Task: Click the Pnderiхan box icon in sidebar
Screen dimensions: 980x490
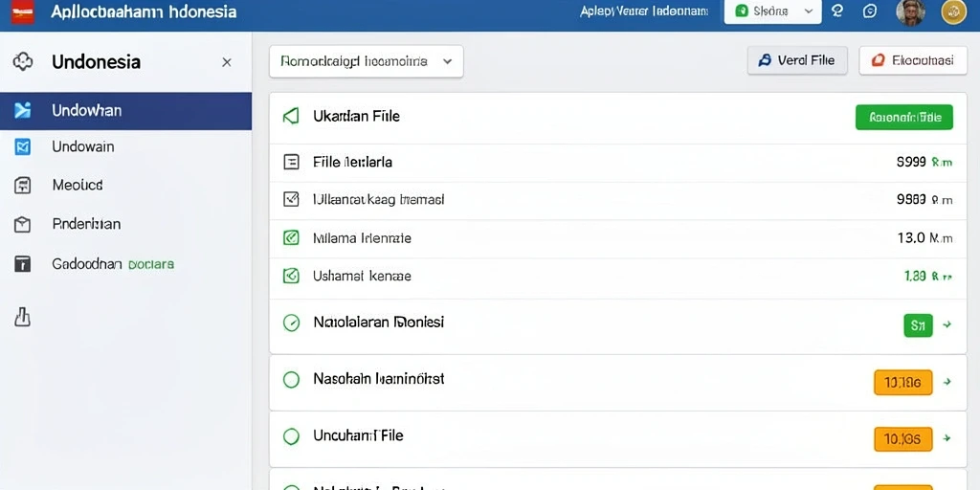Action: coord(23,224)
